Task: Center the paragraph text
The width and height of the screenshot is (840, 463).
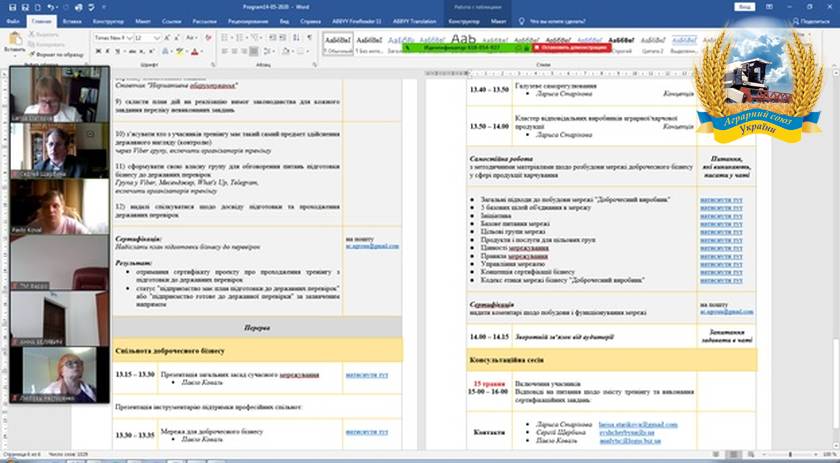Action: (234, 51)
